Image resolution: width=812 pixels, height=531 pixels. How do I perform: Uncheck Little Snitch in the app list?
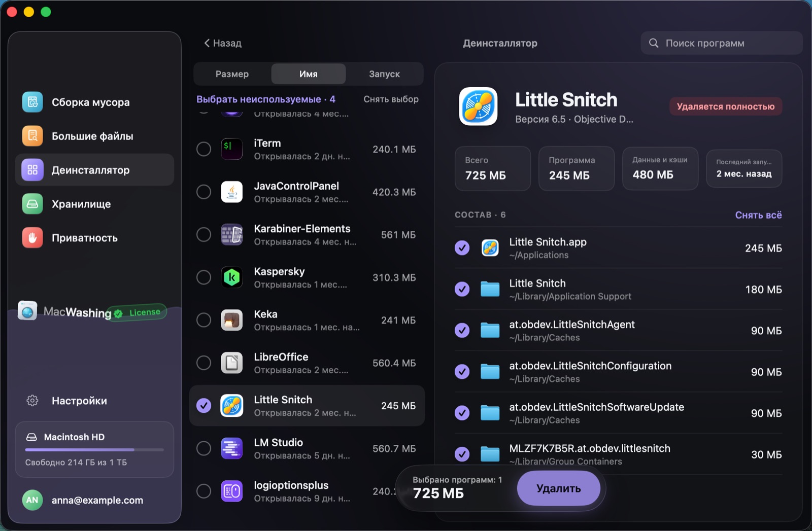(204, 406)
